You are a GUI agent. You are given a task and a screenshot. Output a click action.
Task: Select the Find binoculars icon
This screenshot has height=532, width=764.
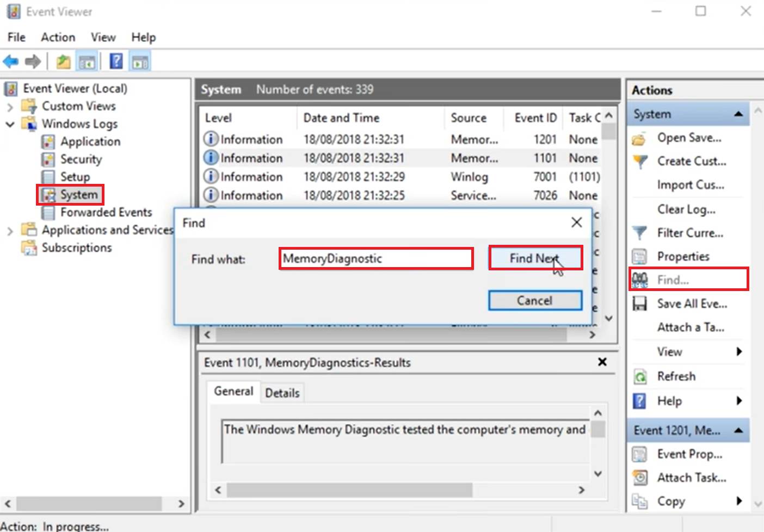[639, 279]
